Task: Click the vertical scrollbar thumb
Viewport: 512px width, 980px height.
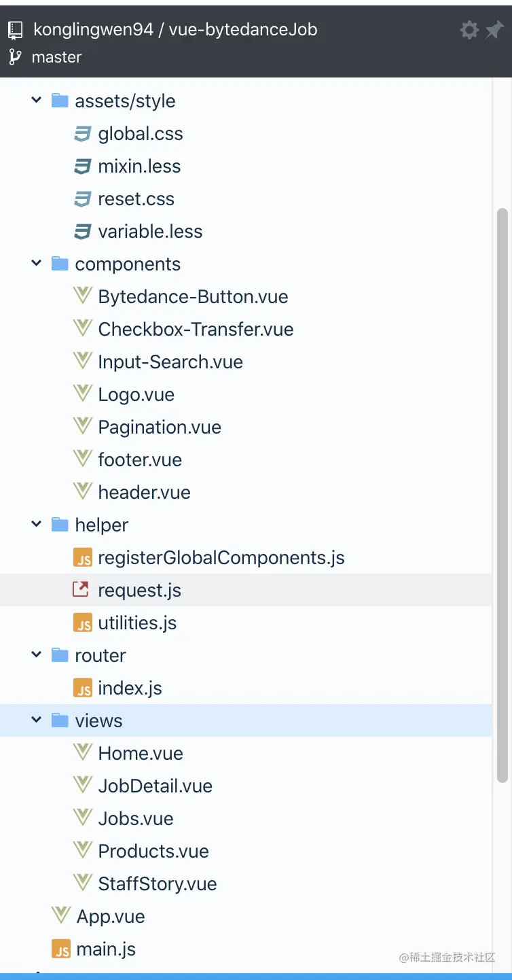Action: coord(502,495)
